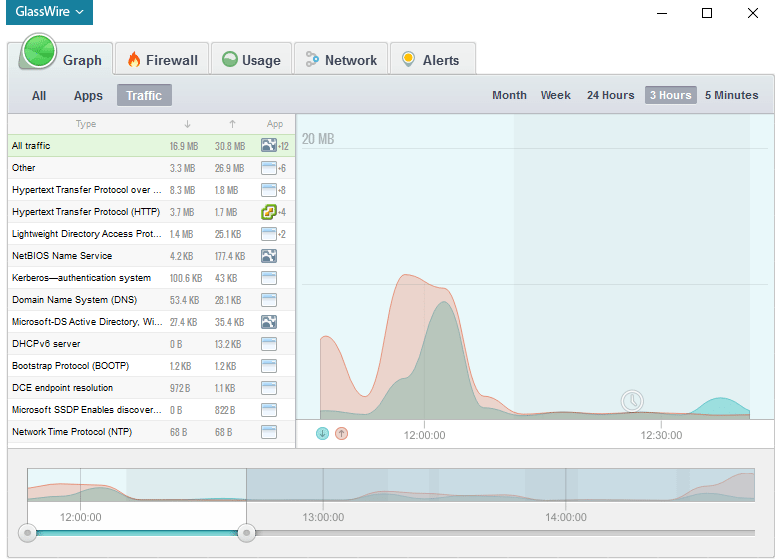This screenshot has width=775, height=559.
Task: Click the 16.9 MB download value
Action: click(184, 146)
